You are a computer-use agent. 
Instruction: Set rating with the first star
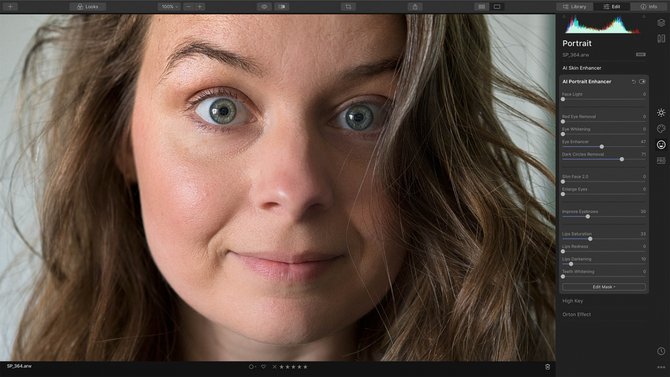tap(281, 367)
